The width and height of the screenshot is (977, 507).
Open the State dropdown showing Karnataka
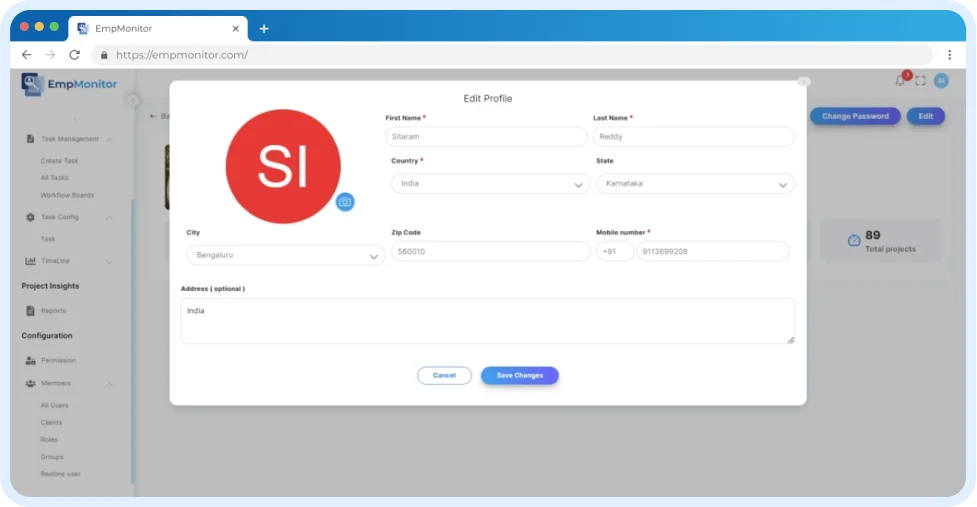(x=695, y=184)
